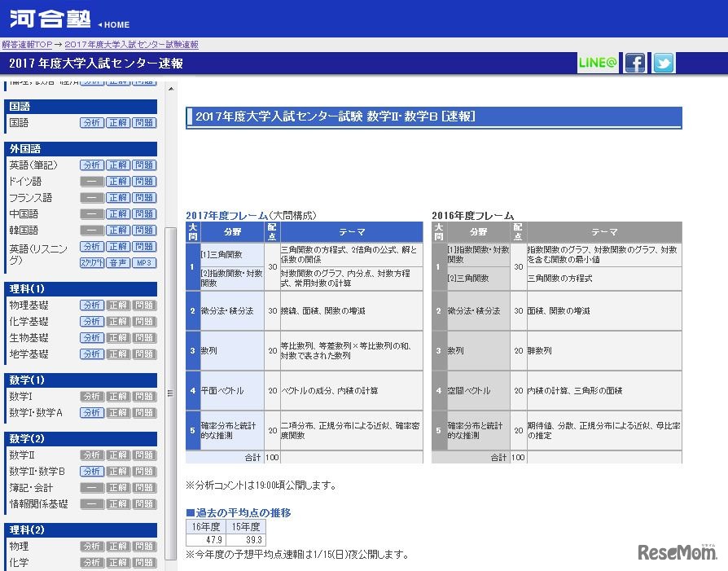Open the スクリプト button for English listening
Screen dimensions: 728x571
click(92, 263)
